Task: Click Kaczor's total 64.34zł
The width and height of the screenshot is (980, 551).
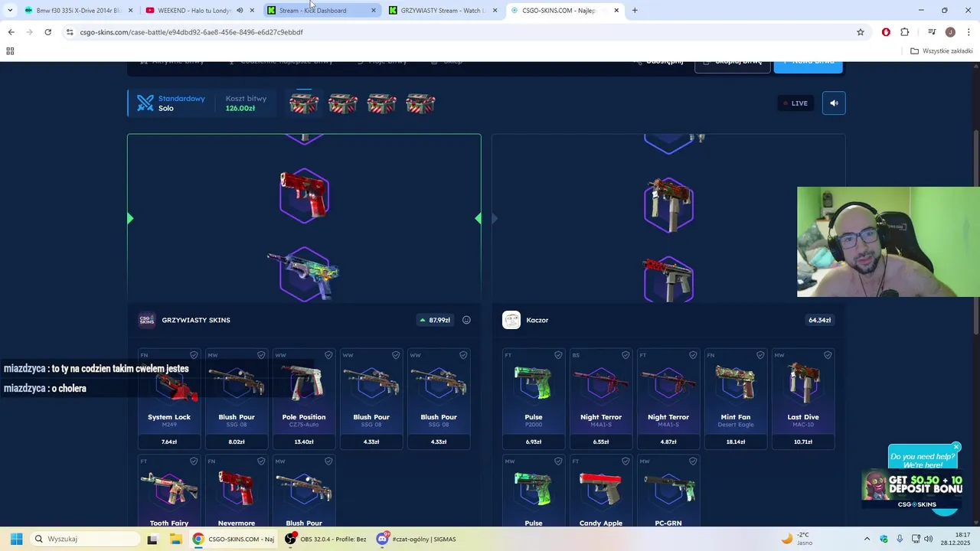Action: click(819, 320)
